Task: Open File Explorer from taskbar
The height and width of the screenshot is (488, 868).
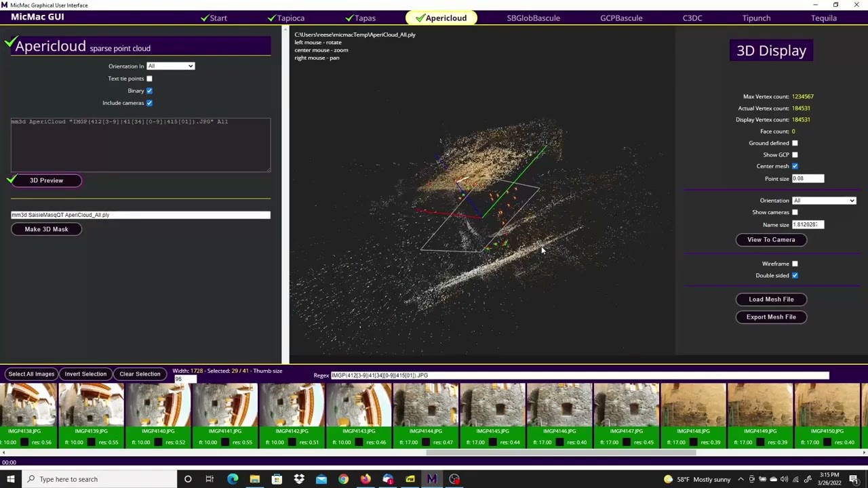Action: click(x=254, y=479)
